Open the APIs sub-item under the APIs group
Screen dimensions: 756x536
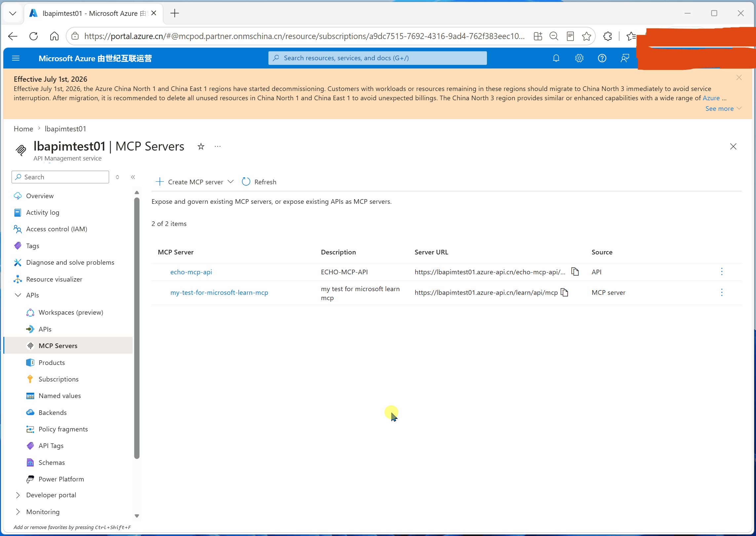tap(45, 329)
